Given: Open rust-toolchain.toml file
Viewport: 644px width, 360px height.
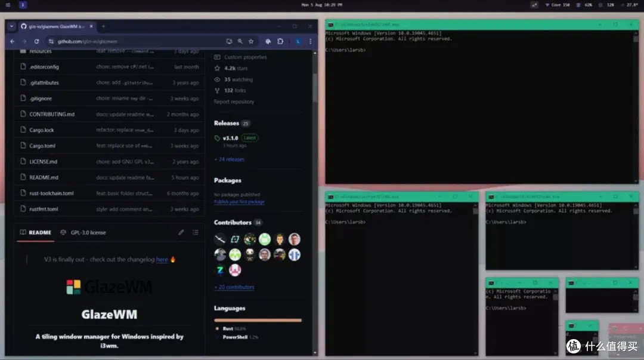Looking at the screenshot, I should [x=51, y=193].
